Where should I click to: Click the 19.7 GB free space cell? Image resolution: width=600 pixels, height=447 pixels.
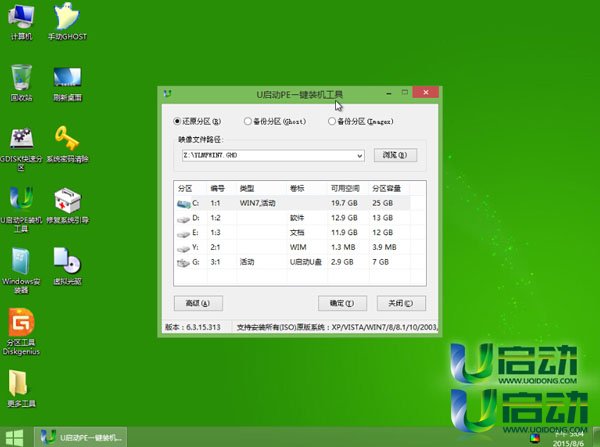pyautogui.click(x=344, y=203)
